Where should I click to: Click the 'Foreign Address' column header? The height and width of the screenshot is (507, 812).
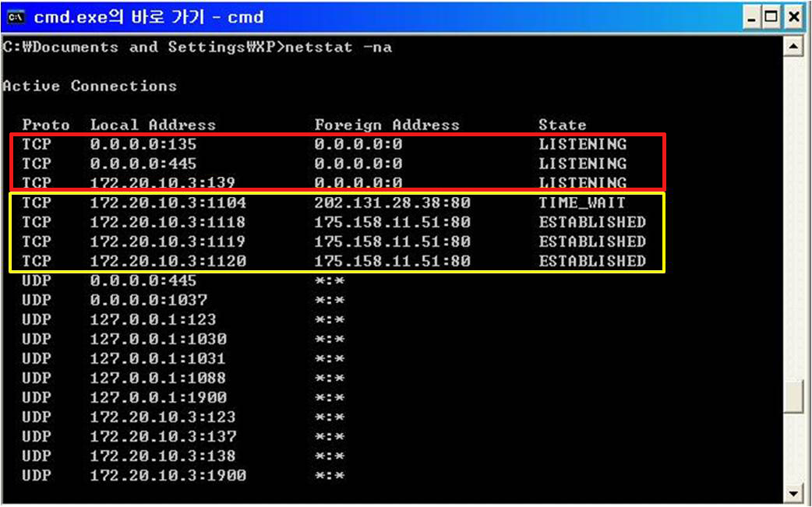click(x=387, y=125)
